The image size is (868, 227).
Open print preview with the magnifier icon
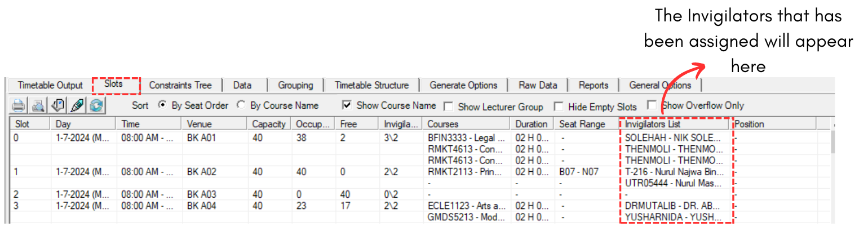click(38, 105)
